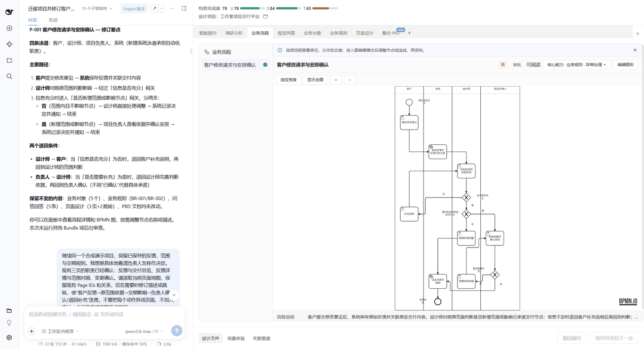Click 显示全图 show-all button
644x349 pixels.
[315, 80]
